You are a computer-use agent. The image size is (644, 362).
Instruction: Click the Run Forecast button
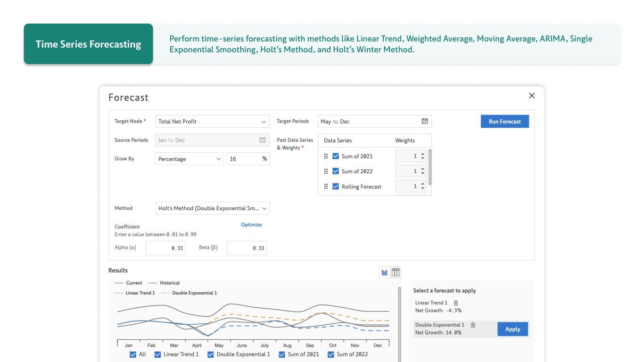(x=505, y=122)
